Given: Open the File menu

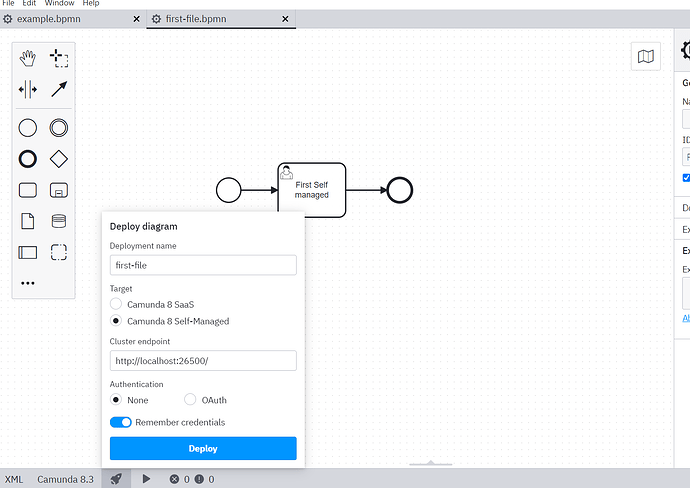Looking at the screenshot, I should [8, 3].
